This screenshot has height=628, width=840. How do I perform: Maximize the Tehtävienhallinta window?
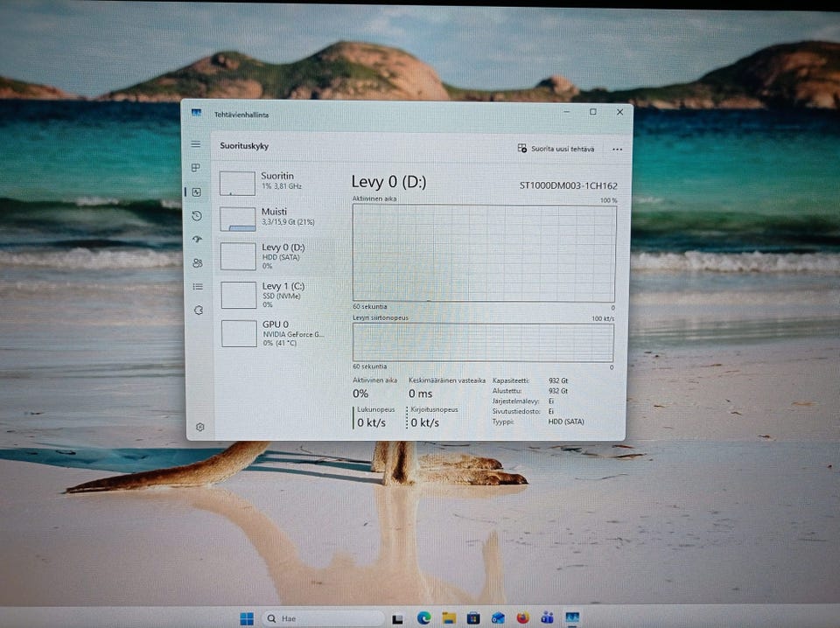tap(593, 112)
